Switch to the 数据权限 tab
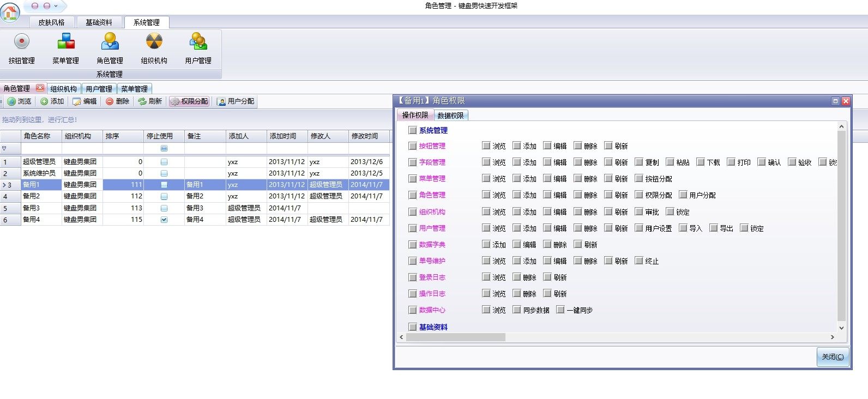 450,116
